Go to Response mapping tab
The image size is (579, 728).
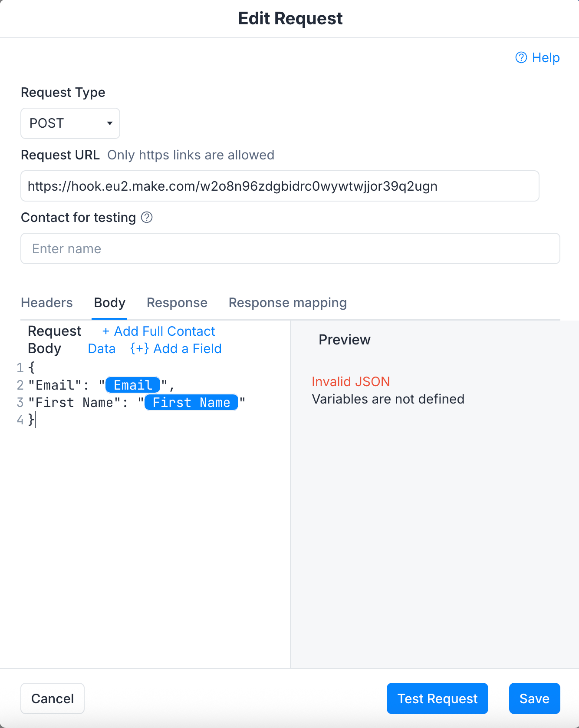pos(288,303)
